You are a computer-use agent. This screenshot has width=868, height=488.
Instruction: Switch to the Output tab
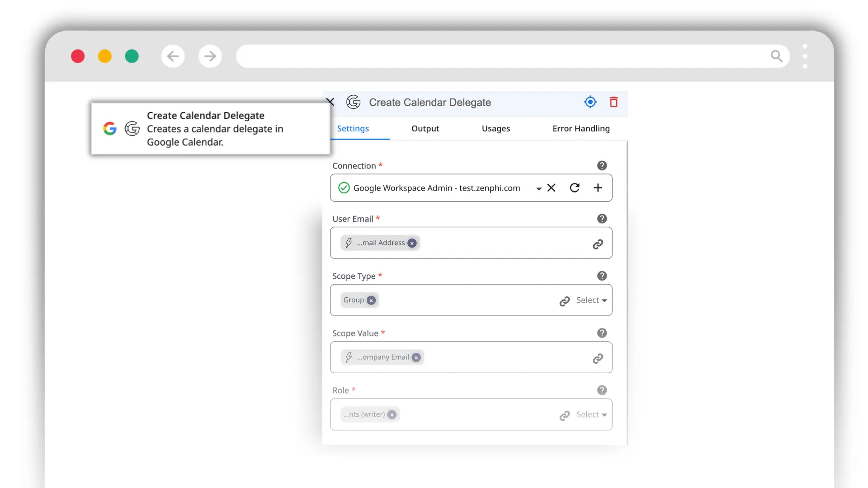pos(425,128)
